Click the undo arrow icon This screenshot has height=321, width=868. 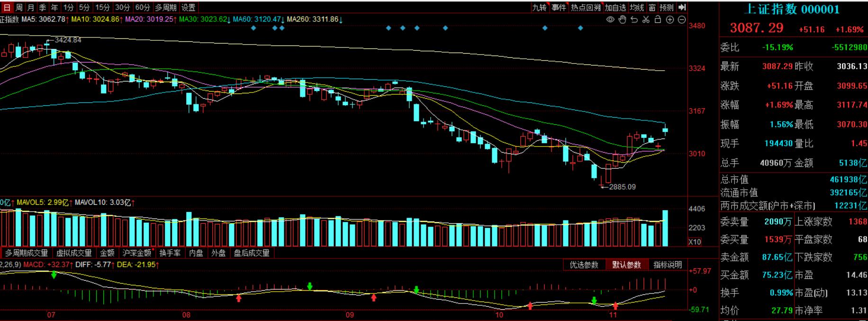click(x=634, y=19)
